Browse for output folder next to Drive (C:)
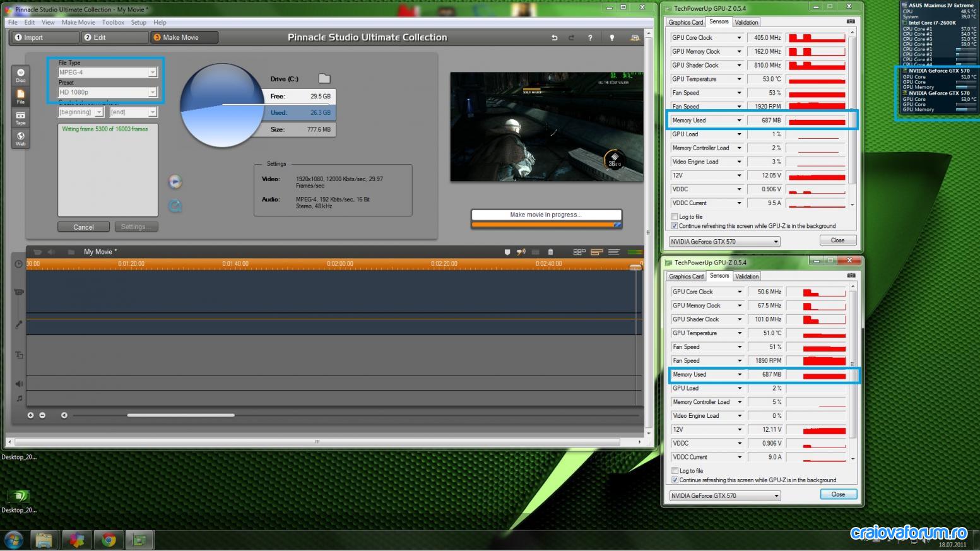The width and height of the screenshot is (980, 551). point(324,78)
